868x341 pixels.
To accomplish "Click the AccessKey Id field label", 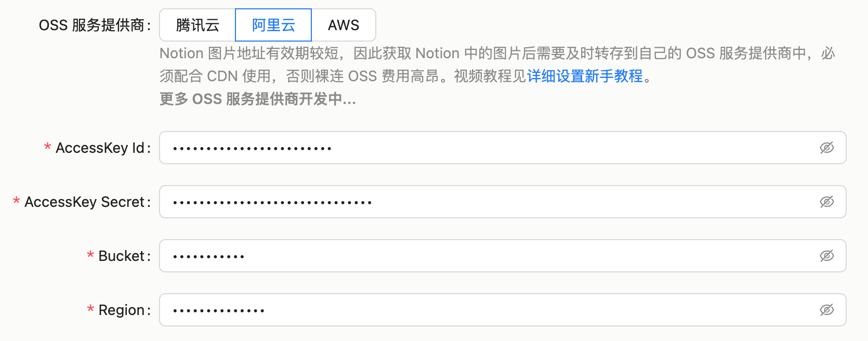I will tap(100, 148).
